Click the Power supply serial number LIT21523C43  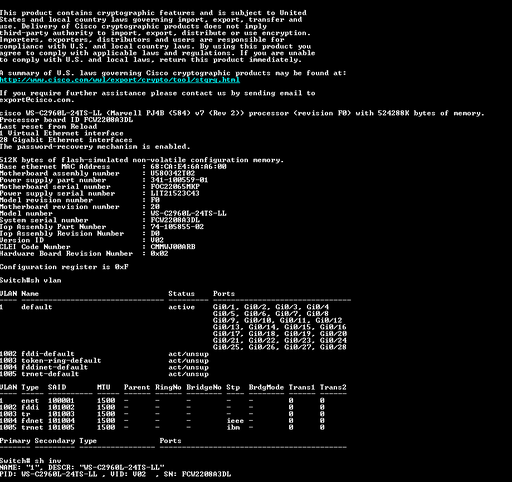(x=175, y=193)
